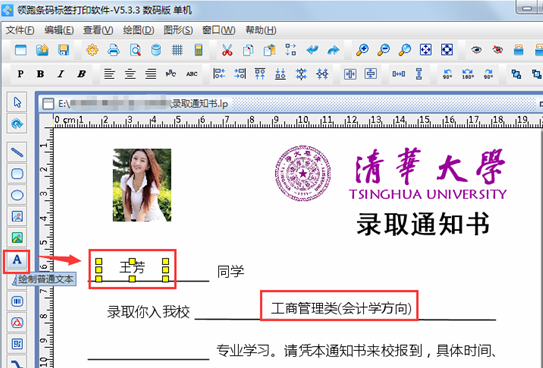This screenshot has width=543, height=368.
Task: Select the student photo on canvas
Action: pyautogui.click(x=142, y=185)
